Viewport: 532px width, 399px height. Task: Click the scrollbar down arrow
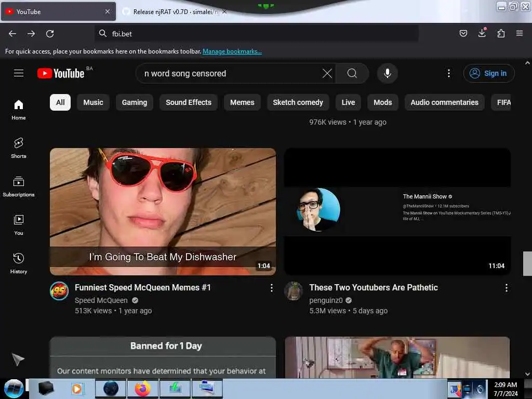527,374
